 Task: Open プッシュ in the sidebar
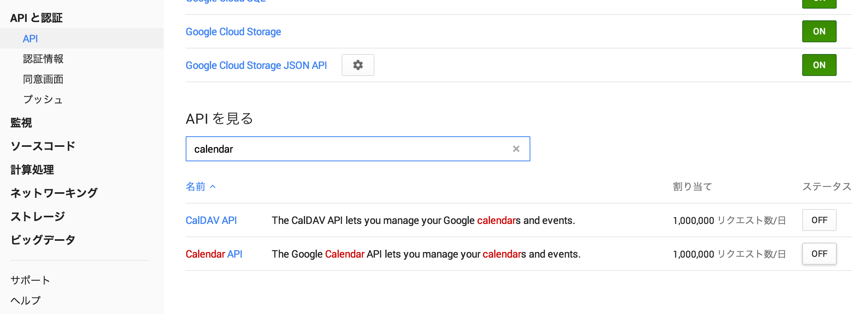[43, 99]
